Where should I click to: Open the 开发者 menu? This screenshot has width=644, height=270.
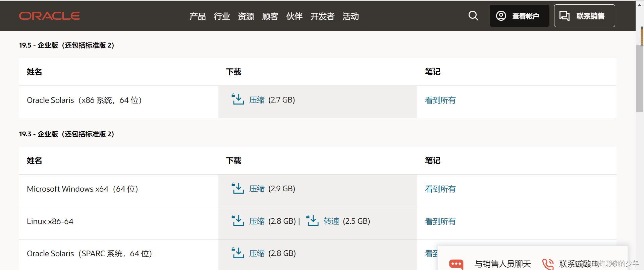click(x=322, y=16)
